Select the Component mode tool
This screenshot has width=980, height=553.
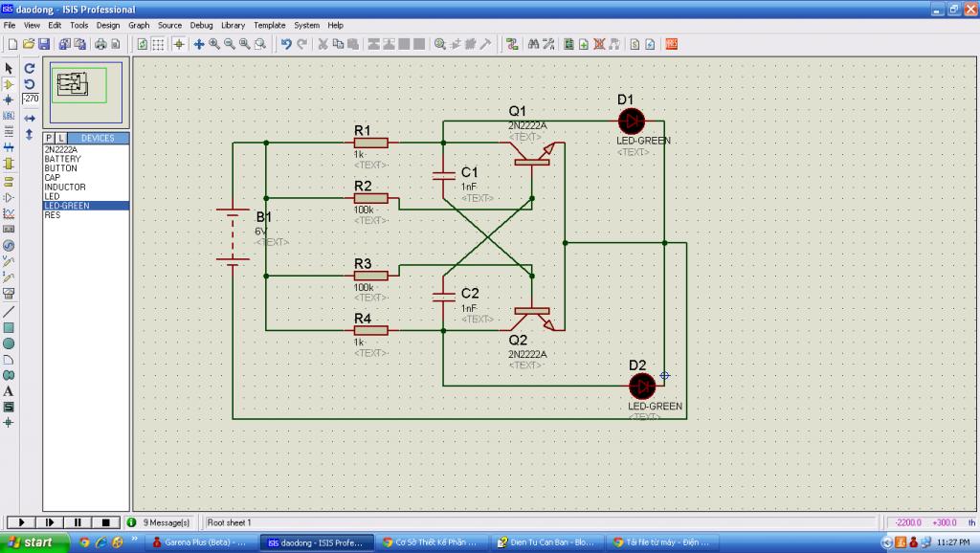point(9,84)
